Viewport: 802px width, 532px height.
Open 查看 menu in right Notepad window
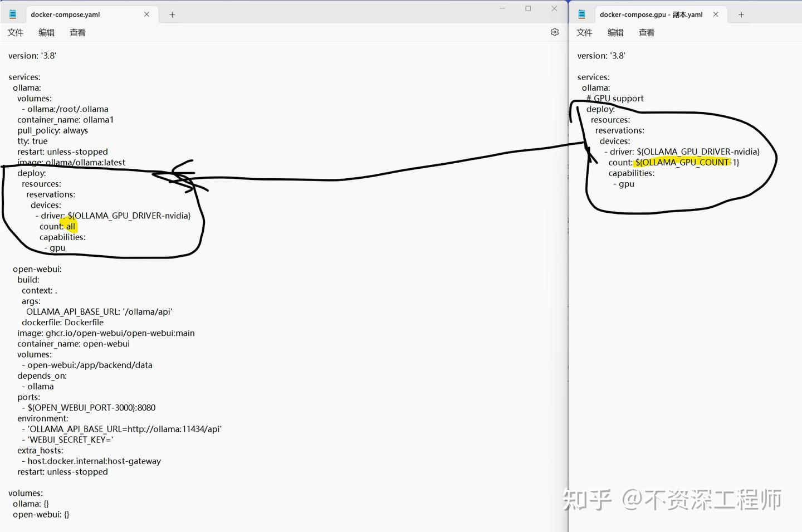click(x=647, y=33)
